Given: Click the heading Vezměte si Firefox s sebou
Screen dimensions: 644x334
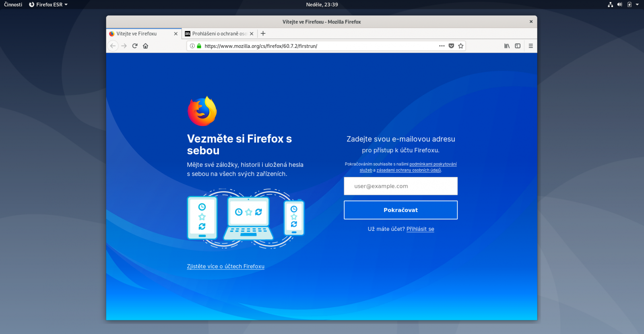Looking at the screenshot, I should [239, 144].
